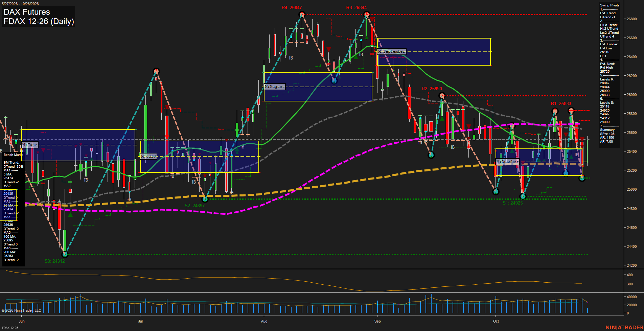Screen dimensions: 644x331
Task: Click the Swing Pivots panel heading
Action: point(610,5)
